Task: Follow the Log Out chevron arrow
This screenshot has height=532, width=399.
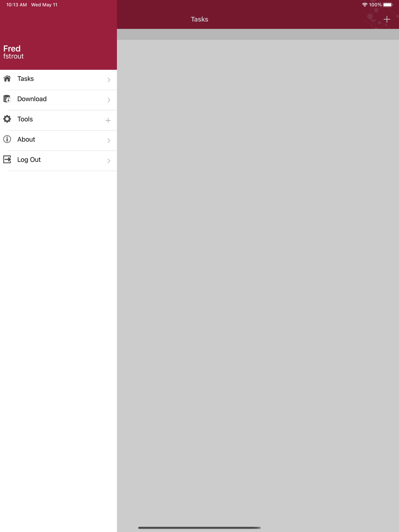Action: tap(109, 161)
